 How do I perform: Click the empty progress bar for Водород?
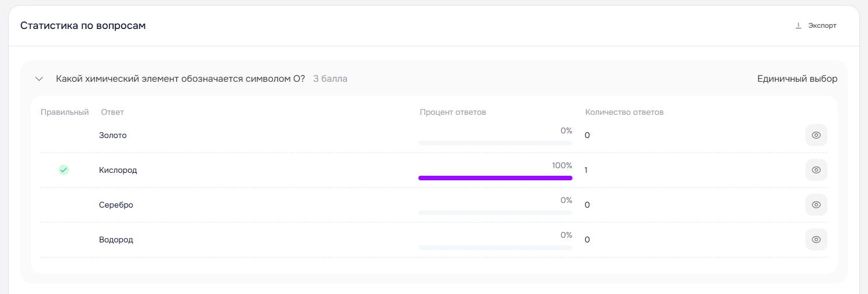(x=495, y=248)
